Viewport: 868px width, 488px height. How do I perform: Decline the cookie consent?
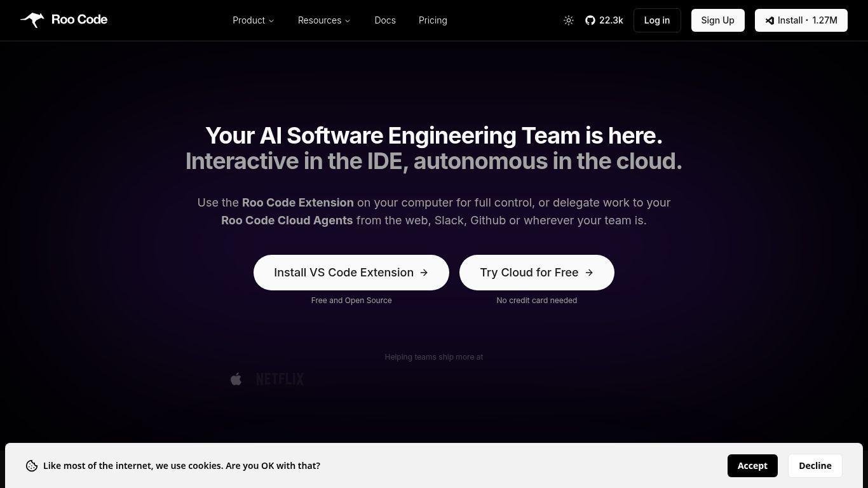pyautogui.click(x=815, y=466)
